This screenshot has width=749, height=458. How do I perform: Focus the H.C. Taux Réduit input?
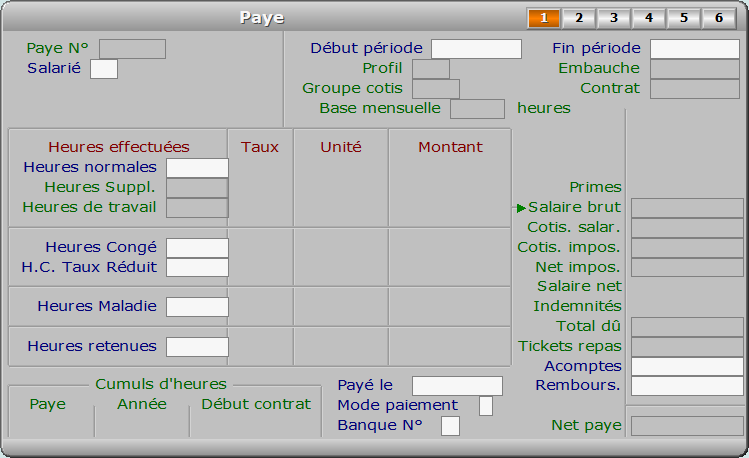pyautogui.click(x=197, y=267)
